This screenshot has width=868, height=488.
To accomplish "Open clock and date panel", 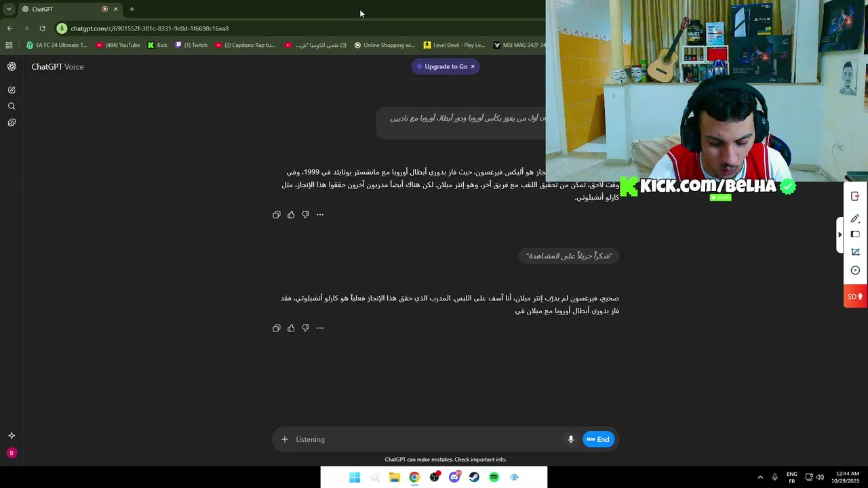I will (846, 477).
